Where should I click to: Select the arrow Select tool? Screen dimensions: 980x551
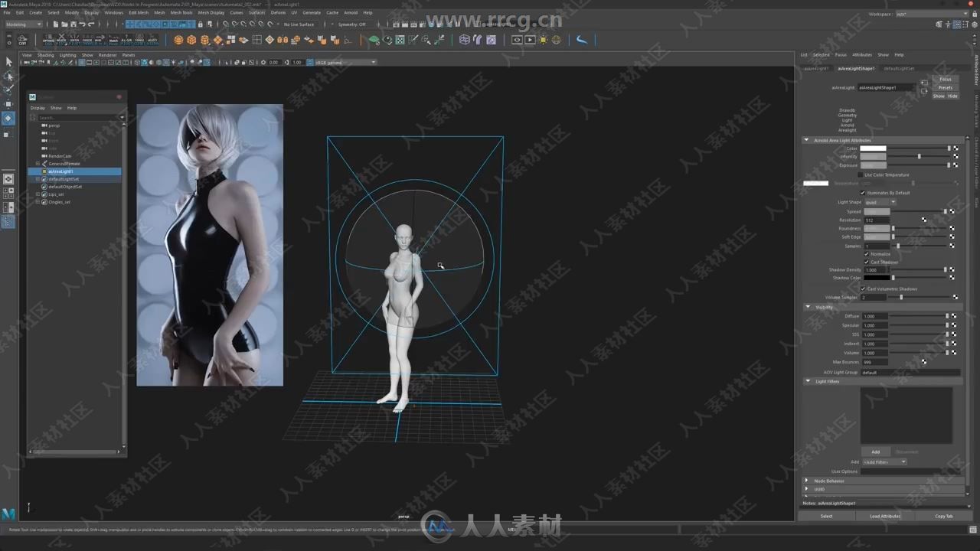click(x=8, y=62)
